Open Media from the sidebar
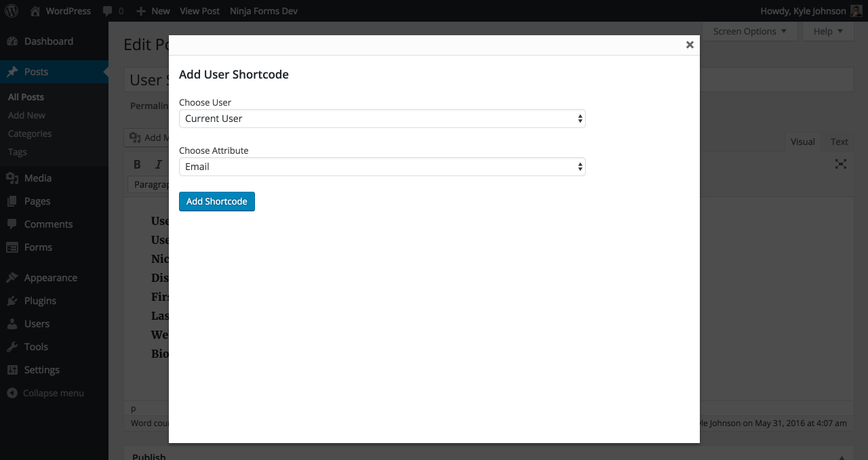The width and height of the screenshot is (868, 460). tap(37, 178)
